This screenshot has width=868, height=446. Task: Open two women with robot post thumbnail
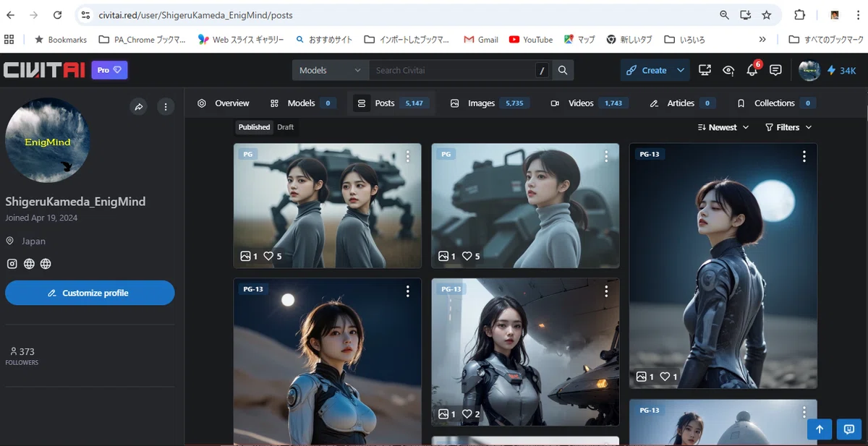(x=327, y=205)
